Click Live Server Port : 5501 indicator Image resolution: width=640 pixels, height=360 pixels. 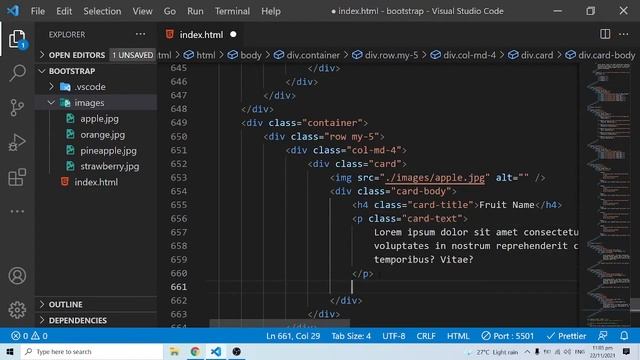[507, 336]
